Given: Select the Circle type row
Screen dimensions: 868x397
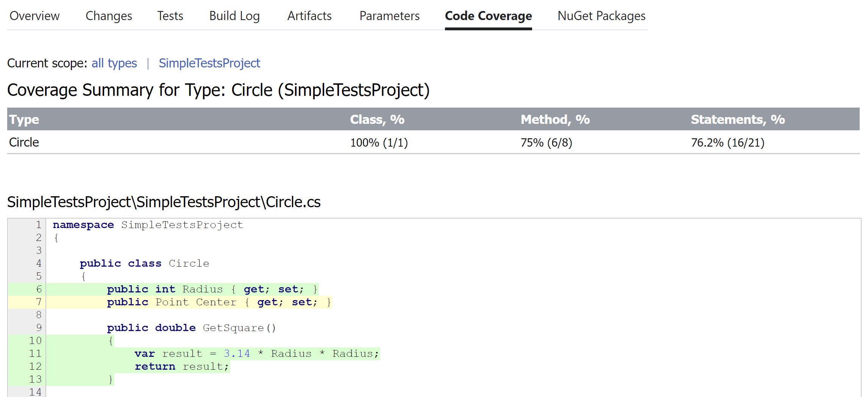Looking at the screenshot, I should click(24, 142).
